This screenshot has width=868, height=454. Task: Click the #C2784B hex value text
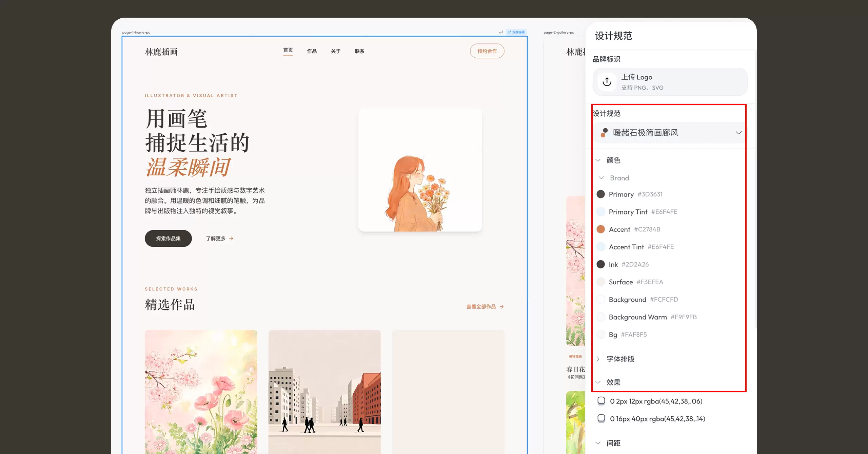pyautogui.click(x=647, y=229)
